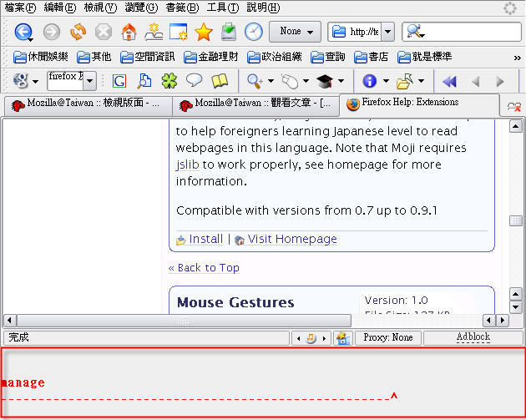This screenshot has height=420, width=526.
Task: Click the green clover toolbar icon
Action: (x=169, y=81)
